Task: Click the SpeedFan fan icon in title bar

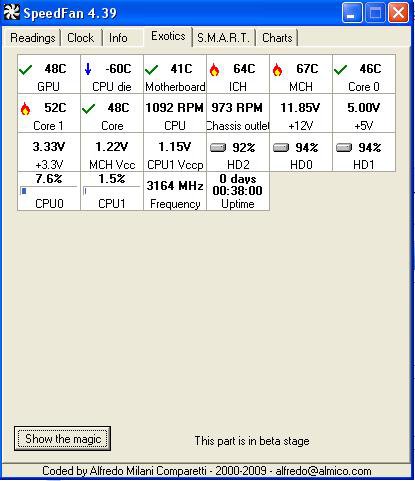Action: 12,12
